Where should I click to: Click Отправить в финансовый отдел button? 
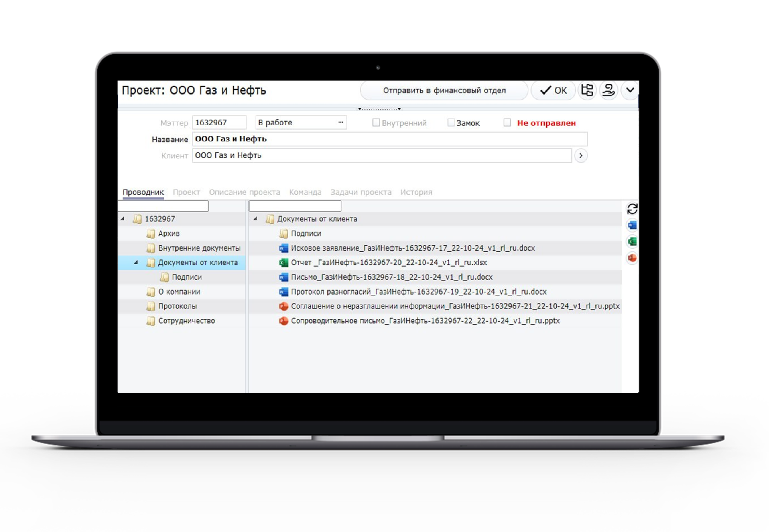(444, 90)
